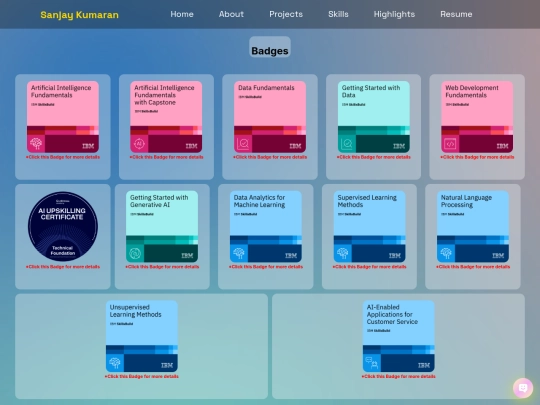
Task: Open Unsupervised Learning Methods badge
Action: click(142, 336)
